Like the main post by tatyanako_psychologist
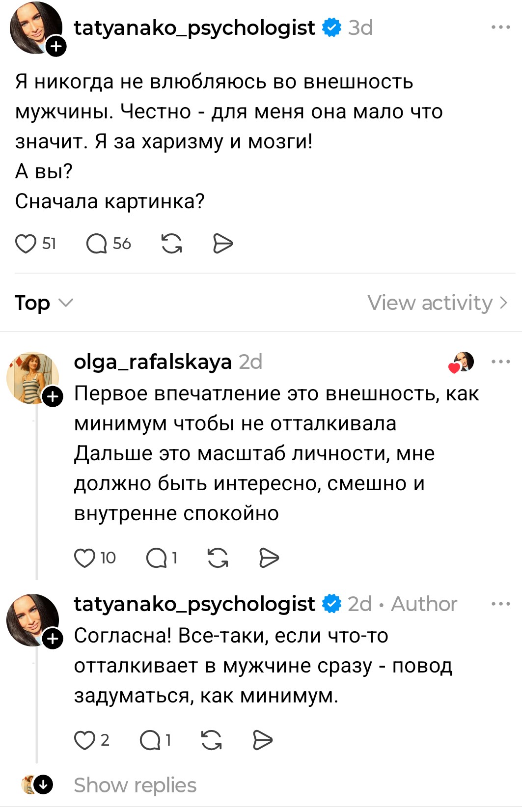 [26, 244]
